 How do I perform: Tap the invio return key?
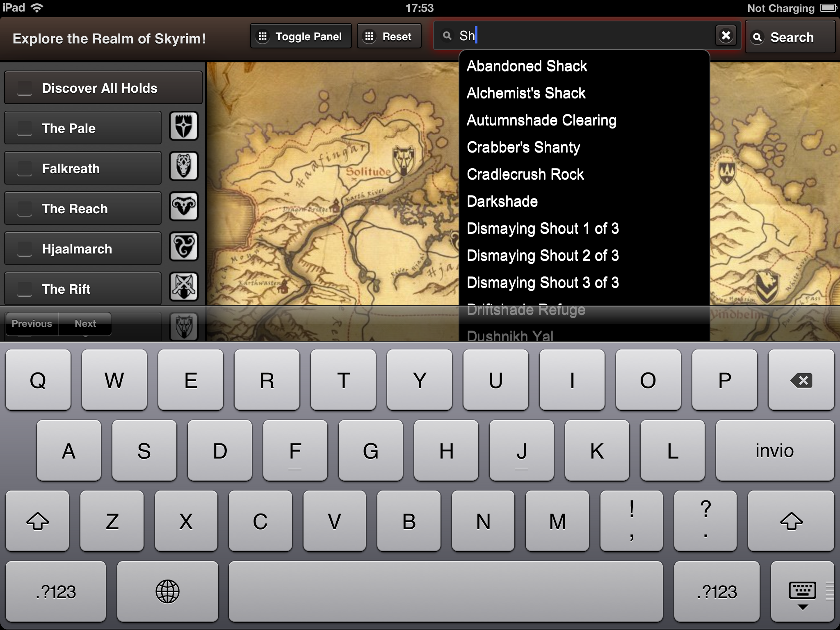point(775,450)
